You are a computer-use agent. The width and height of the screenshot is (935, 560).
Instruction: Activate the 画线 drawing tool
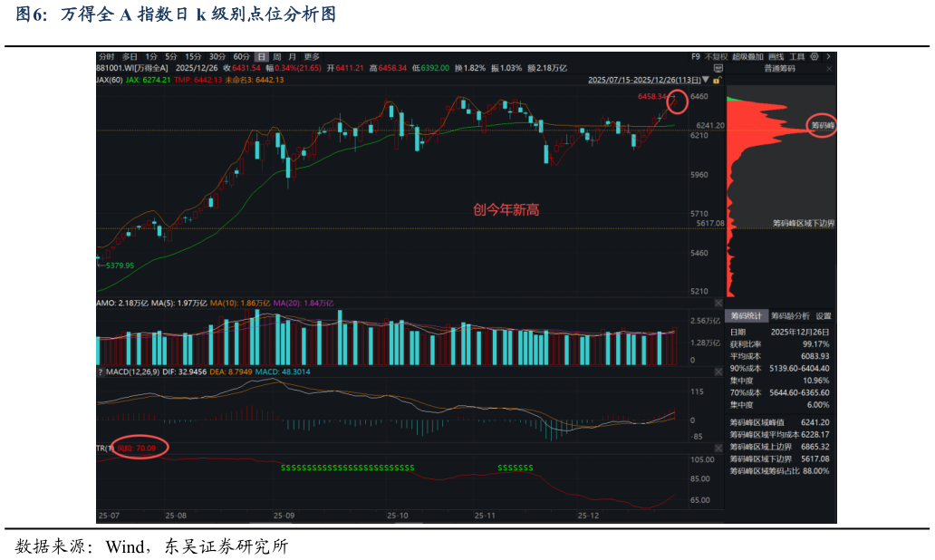click(x=776, y=56)
